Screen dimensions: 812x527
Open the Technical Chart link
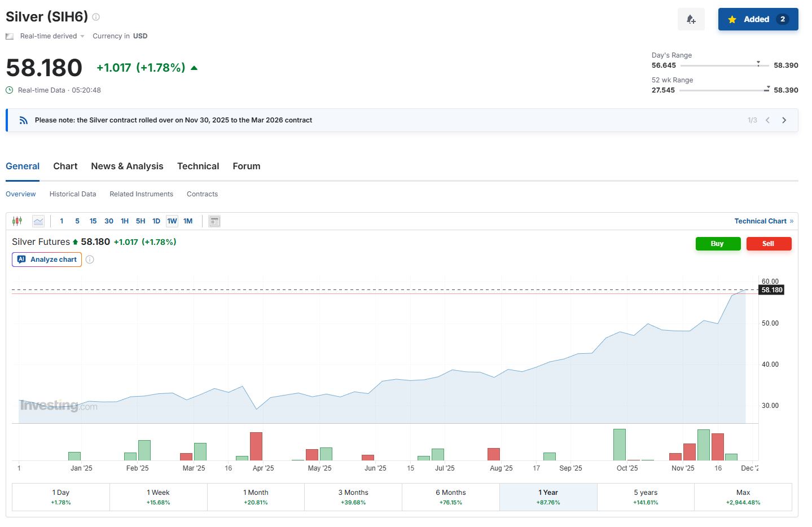[x=763, y=221]
